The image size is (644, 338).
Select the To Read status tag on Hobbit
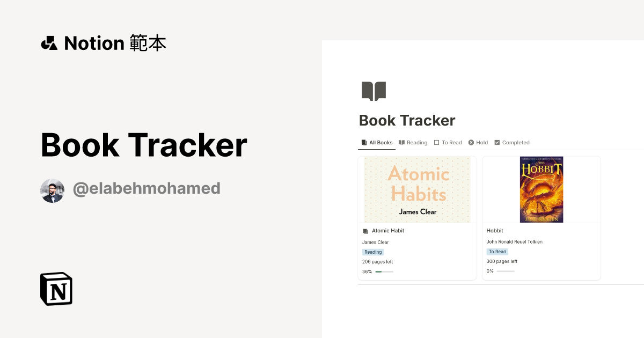click(497, 251)
